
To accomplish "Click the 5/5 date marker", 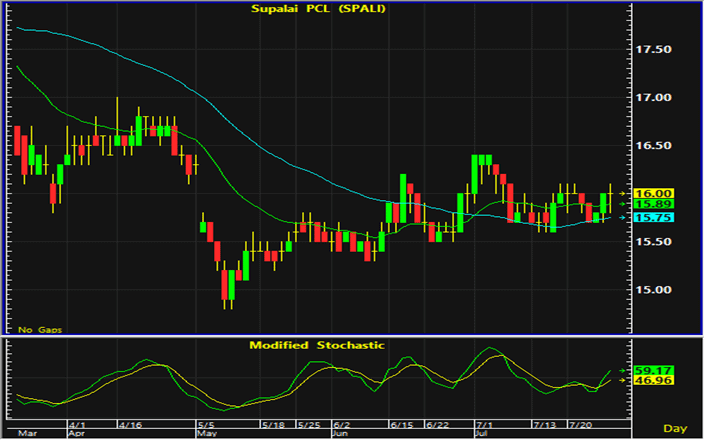I will [x=207, y=425].
